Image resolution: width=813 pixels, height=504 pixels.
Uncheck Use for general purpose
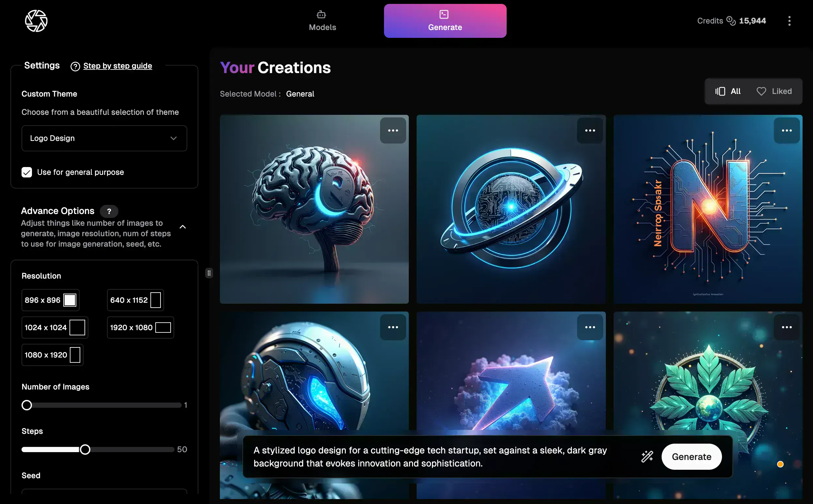[x=27, y=172]
